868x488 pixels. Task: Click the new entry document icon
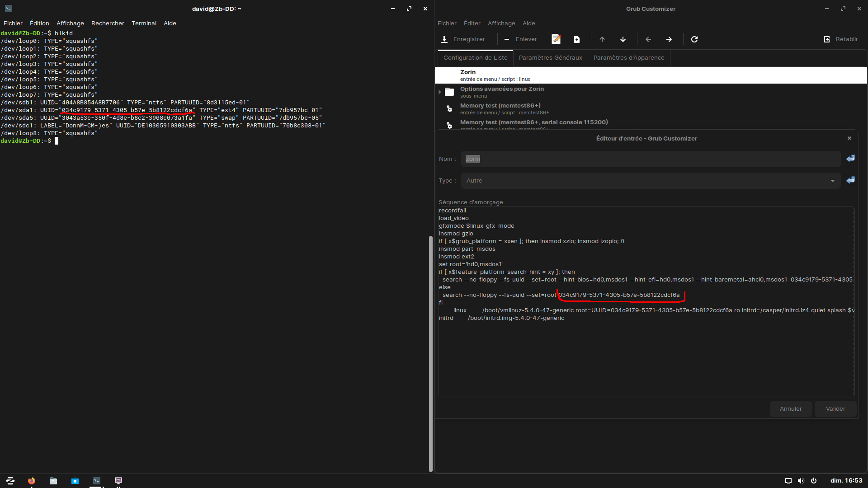(577, 39)
